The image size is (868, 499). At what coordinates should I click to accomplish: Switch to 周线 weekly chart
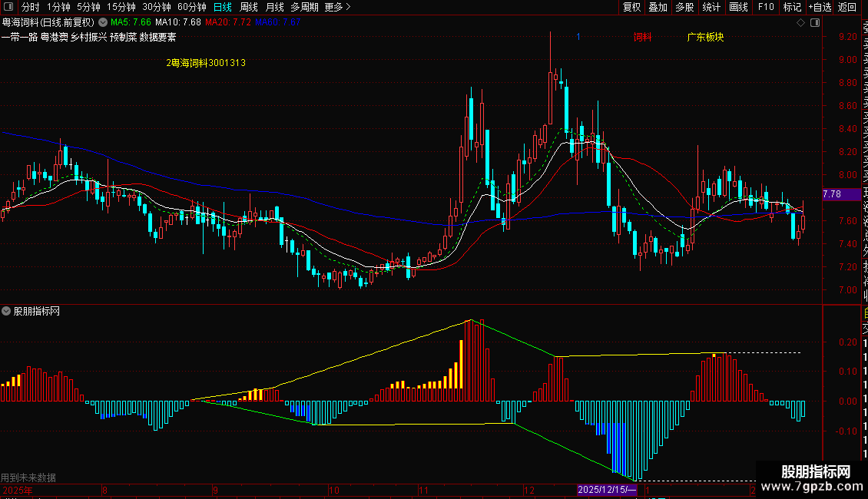pyautogui.click(x=249, y=7)
